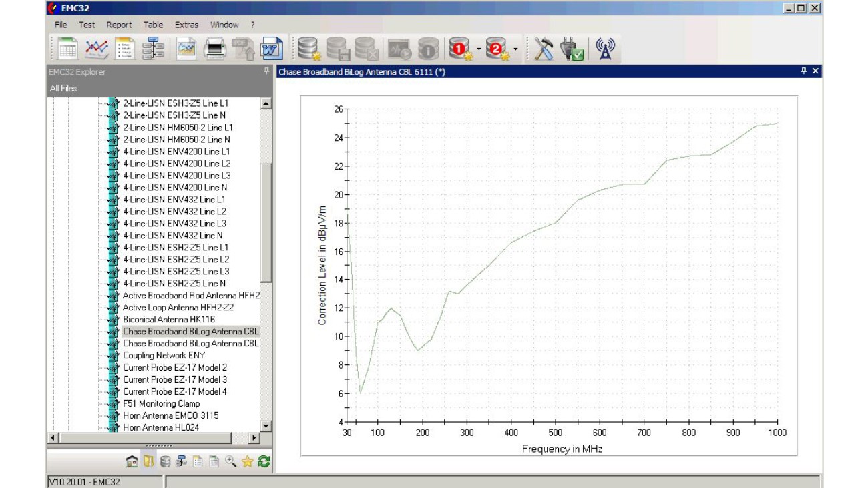Show favorites with the yellow star icon

247,461
